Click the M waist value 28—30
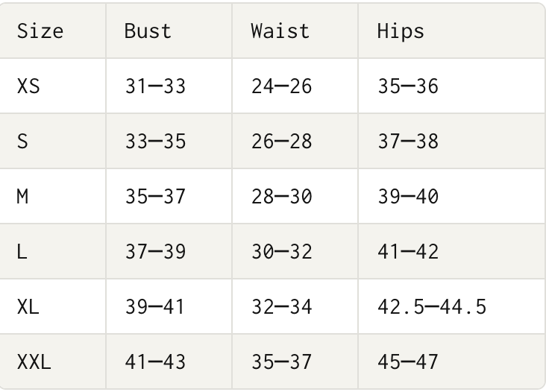The height and width of the screenshot is (392, 546). 282,197
